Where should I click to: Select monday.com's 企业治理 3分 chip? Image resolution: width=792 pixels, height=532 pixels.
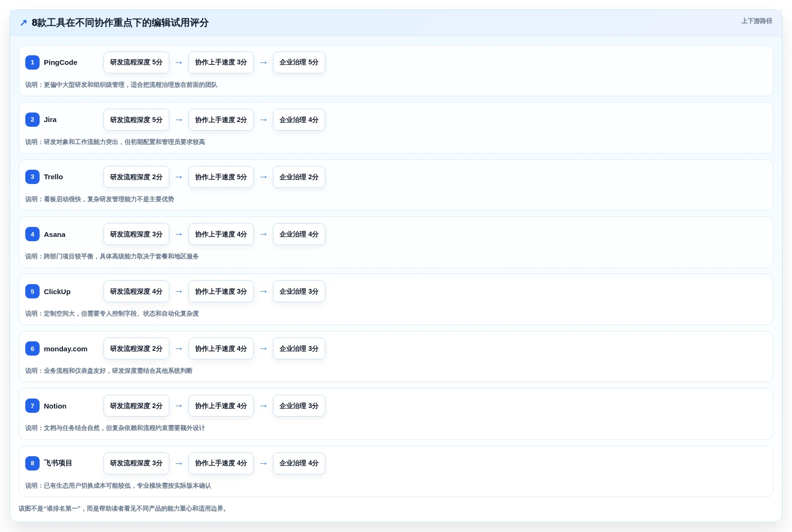pyautogui.click(x=299, y=348)
